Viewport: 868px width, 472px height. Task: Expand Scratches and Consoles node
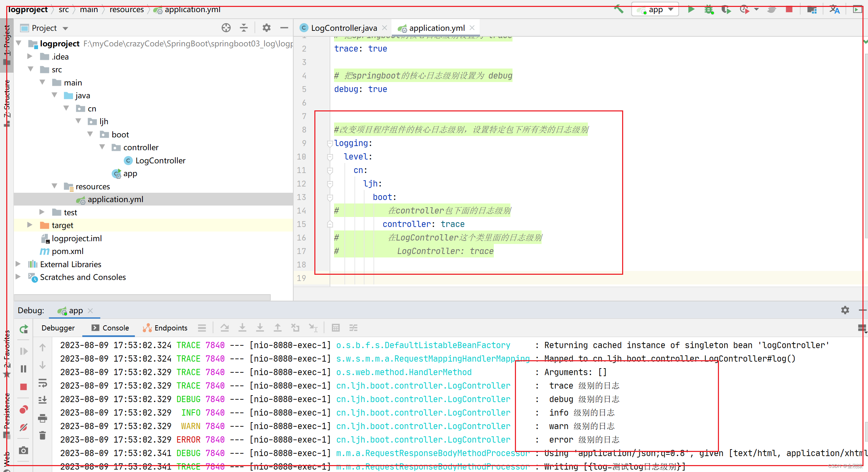(18, 277)
